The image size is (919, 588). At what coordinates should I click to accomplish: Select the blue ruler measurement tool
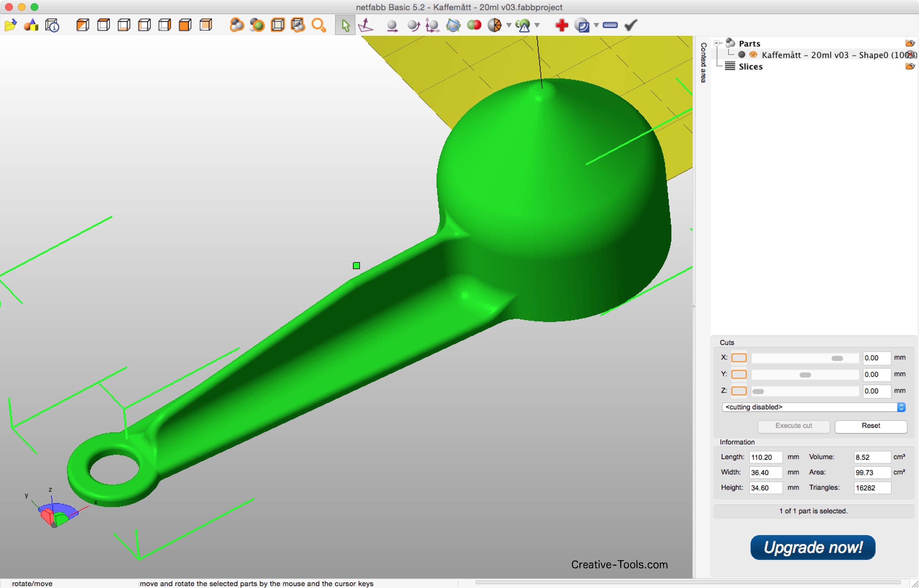pyautogui.click(x=610, y=26)
